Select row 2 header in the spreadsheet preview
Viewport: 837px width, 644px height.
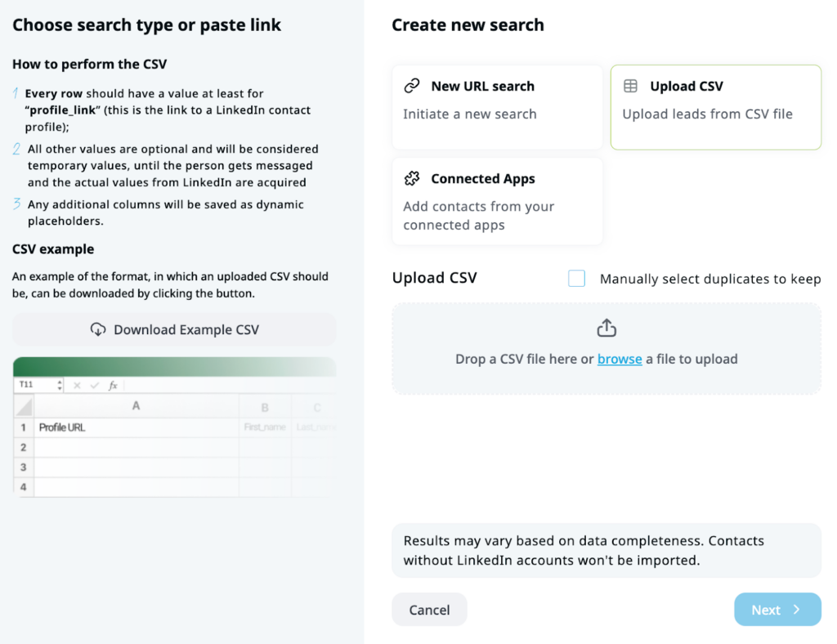24,447
